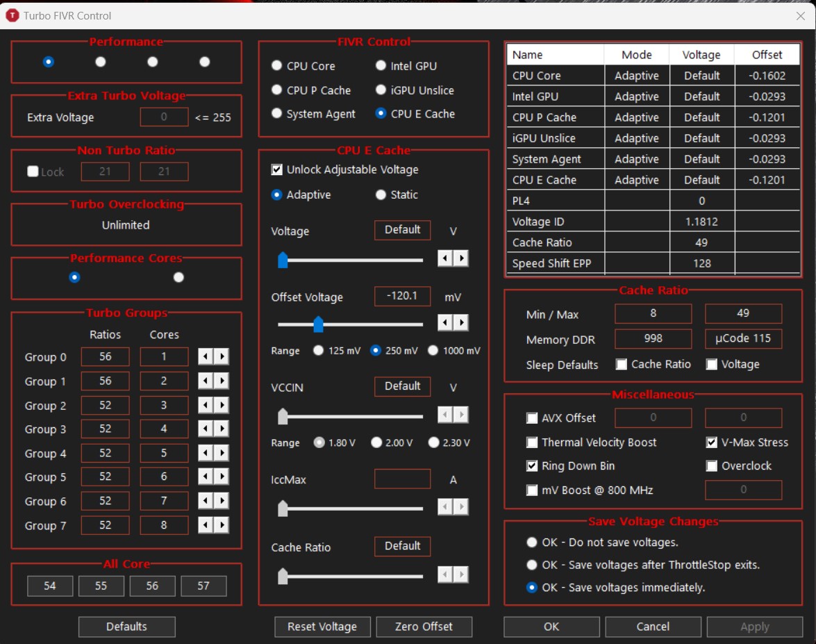Click Default next to Cache Ratio
The width and height of the screenshot is (816, 644).
click(402, 546)
